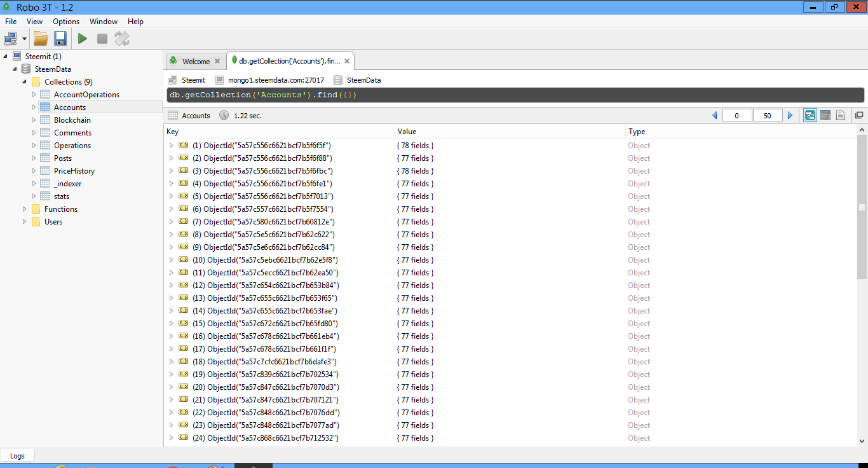Click the query editor text field
Viewport: 868px width, 468px height.
515,95
